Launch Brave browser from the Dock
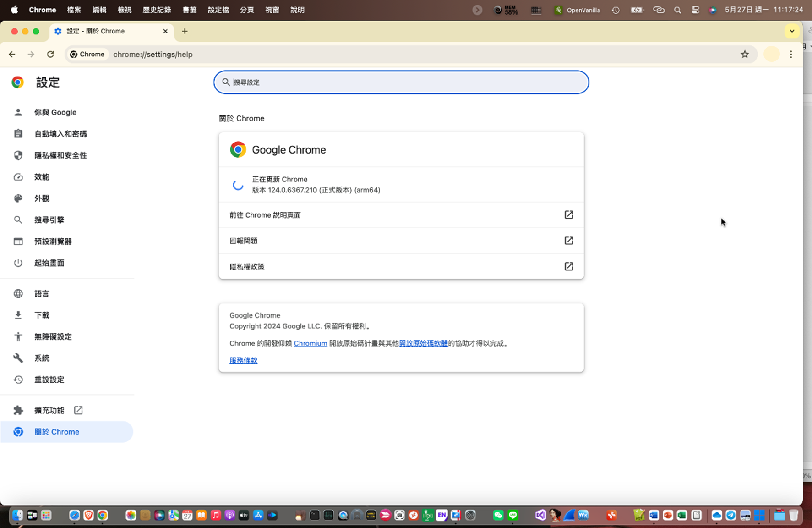812x528 pixels. (88, 515)
